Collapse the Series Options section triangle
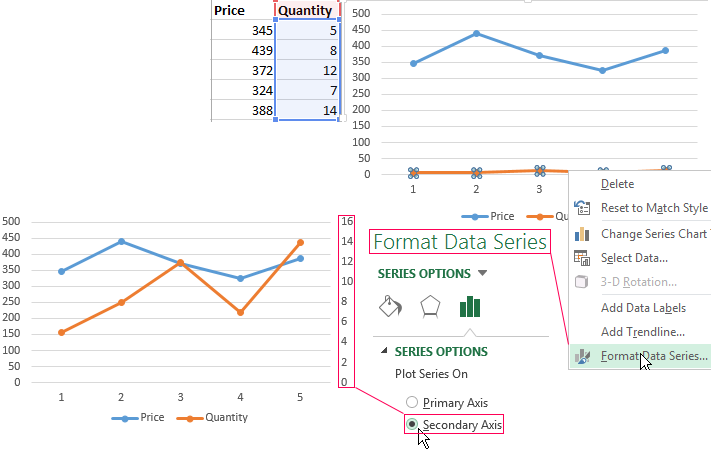711x450 pixels. (384, 352)
